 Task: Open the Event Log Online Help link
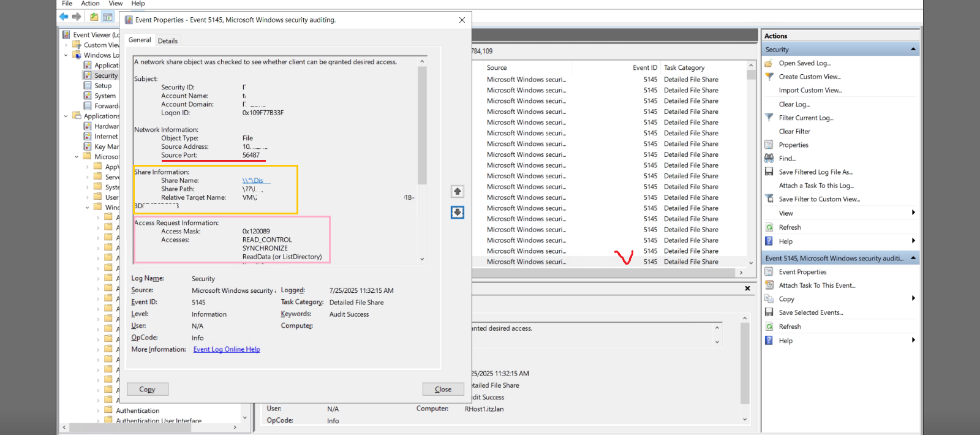click(227, 349)
